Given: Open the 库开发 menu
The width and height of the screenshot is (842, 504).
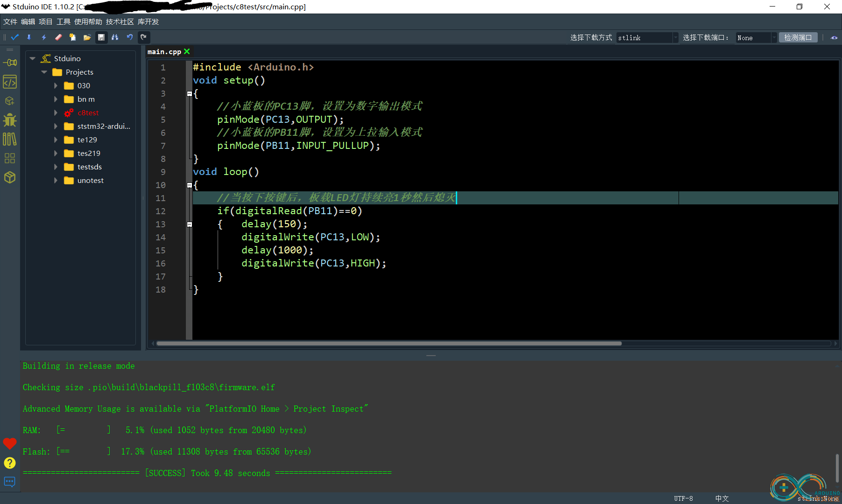Looking at the screenshot, I should pyautogui.click(x=149, y=21).
